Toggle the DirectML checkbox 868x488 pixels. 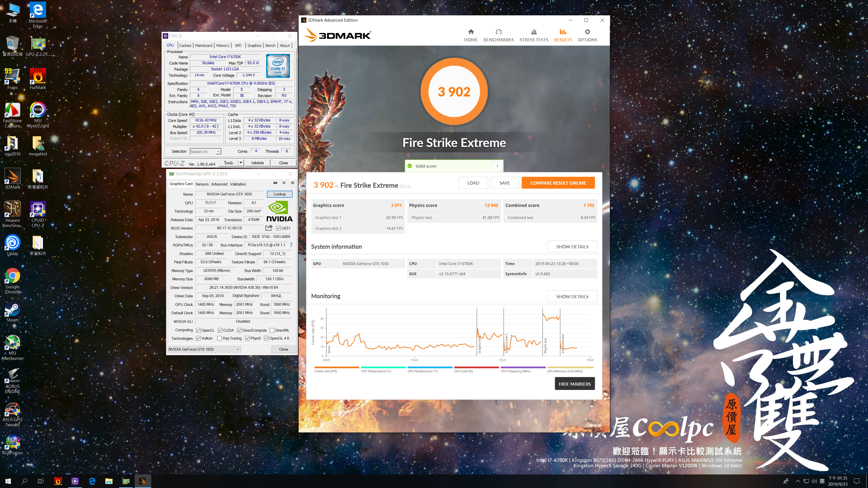272,330
